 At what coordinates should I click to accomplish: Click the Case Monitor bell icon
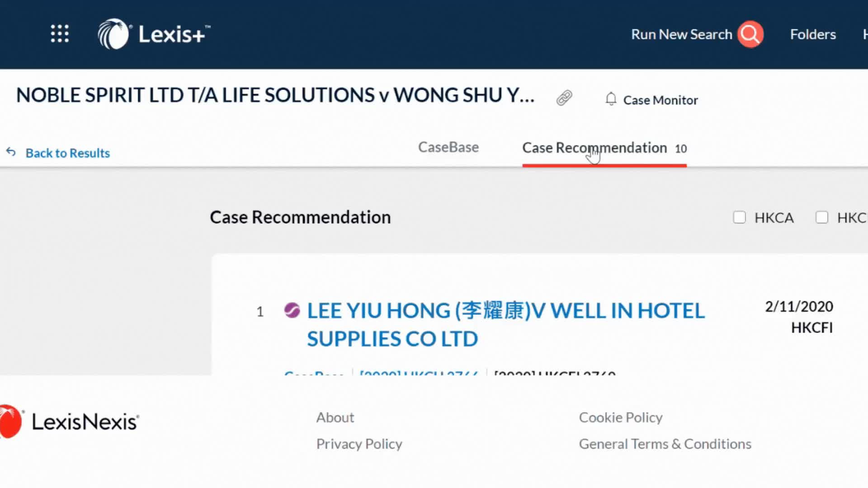(611, 99)
